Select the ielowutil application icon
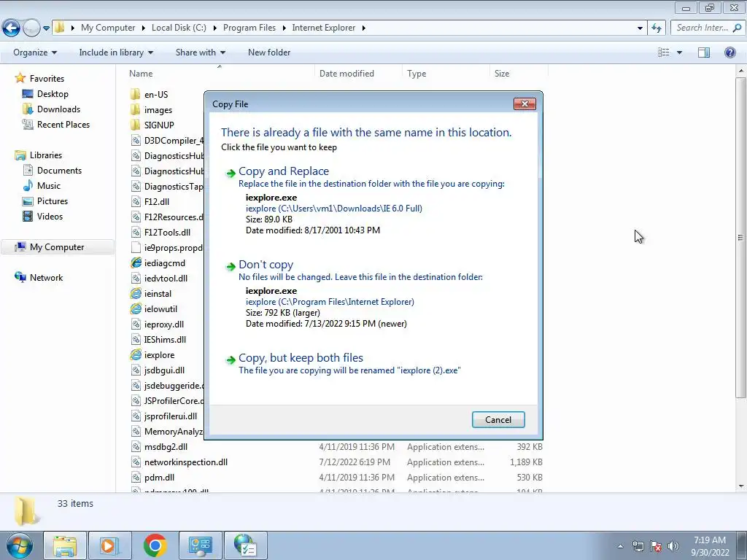Viewport: 747px width, 560px height. pos(136,308)
